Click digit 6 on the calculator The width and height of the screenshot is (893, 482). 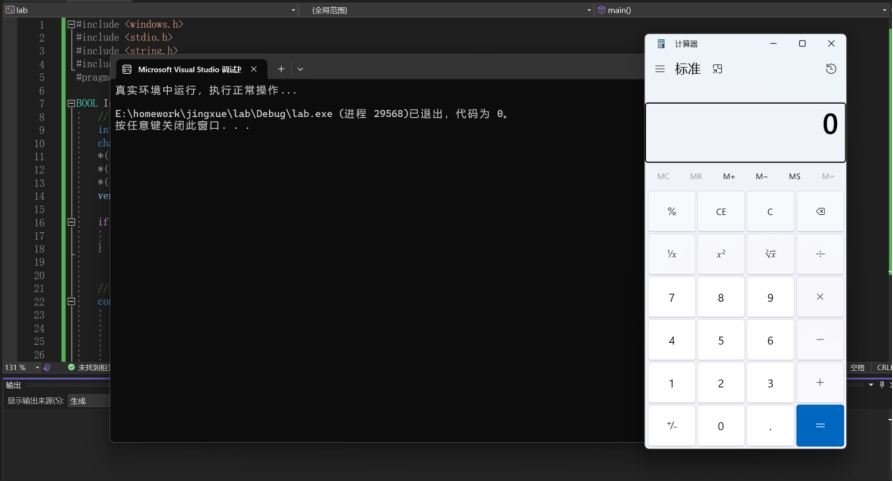coord(770,340)
